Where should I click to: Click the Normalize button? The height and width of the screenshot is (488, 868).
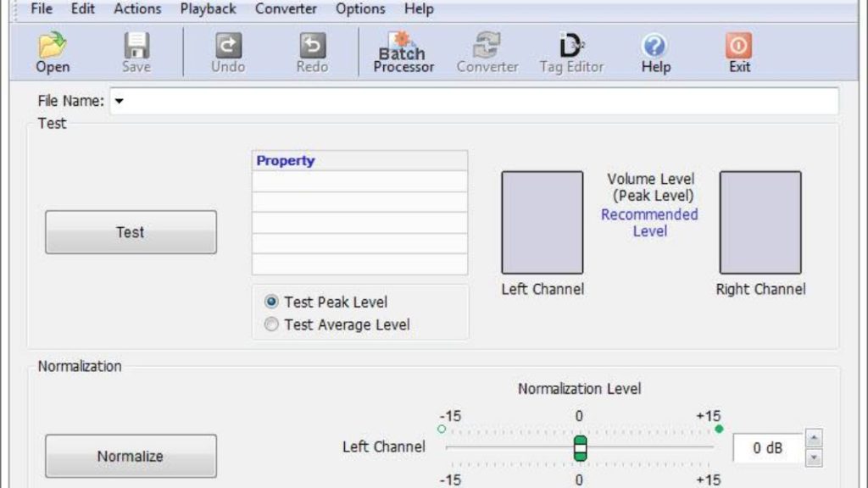click(x=131, y=456)
